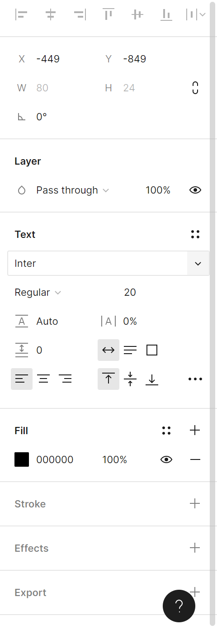Viewport: 217px width, 644px height.
Task: Open the Inter font family dropdown
Action: point(108,263)
